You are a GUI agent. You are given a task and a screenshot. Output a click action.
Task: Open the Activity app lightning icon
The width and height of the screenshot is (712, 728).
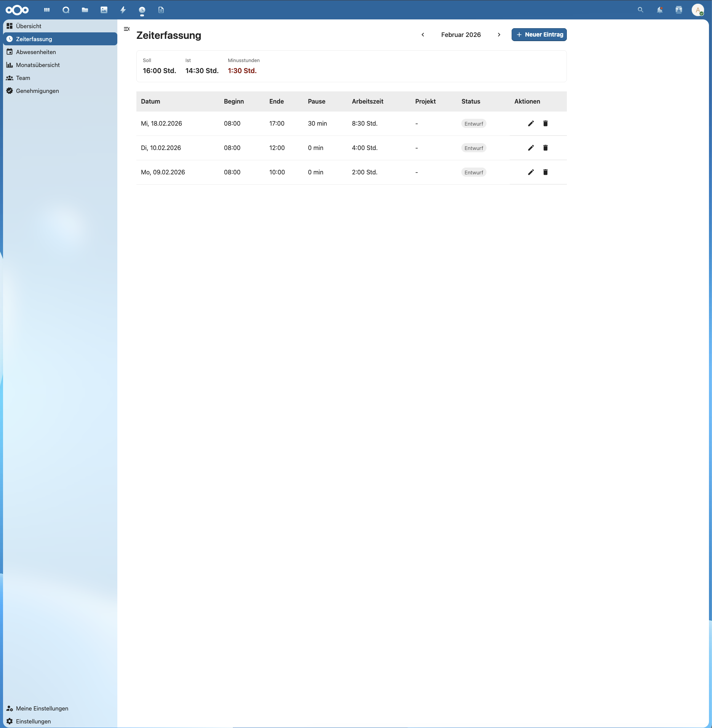[x=123, y=10]
